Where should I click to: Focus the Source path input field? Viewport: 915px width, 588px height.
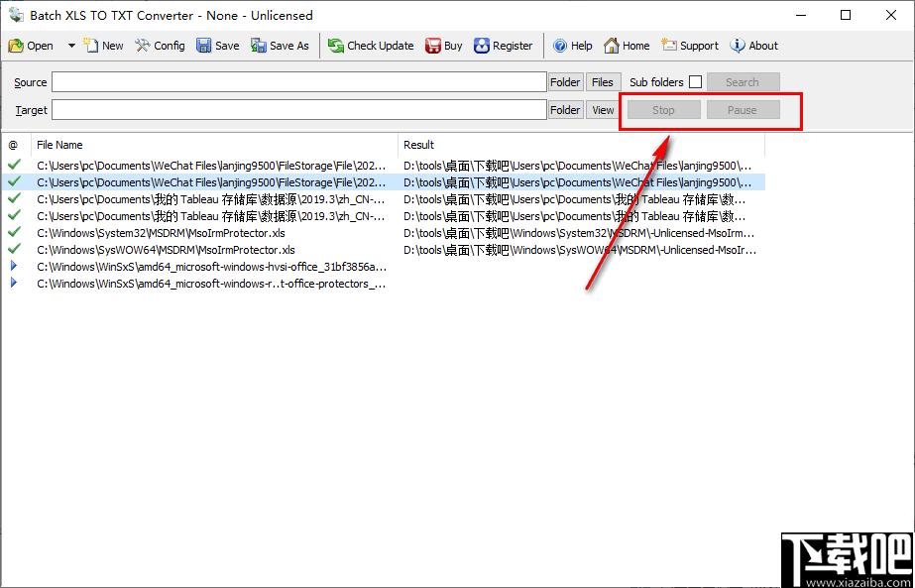click(298, 82)
